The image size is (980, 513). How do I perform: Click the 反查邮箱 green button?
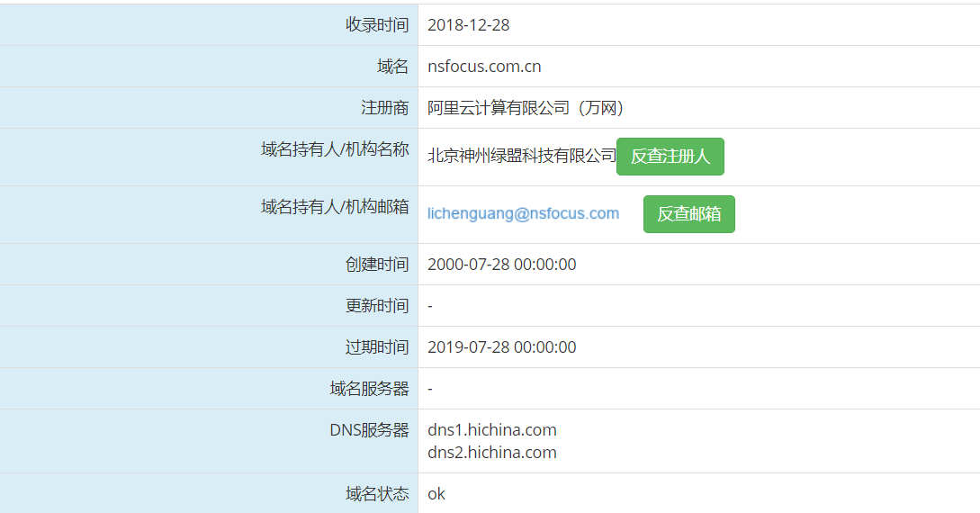(x=688, y=214)
